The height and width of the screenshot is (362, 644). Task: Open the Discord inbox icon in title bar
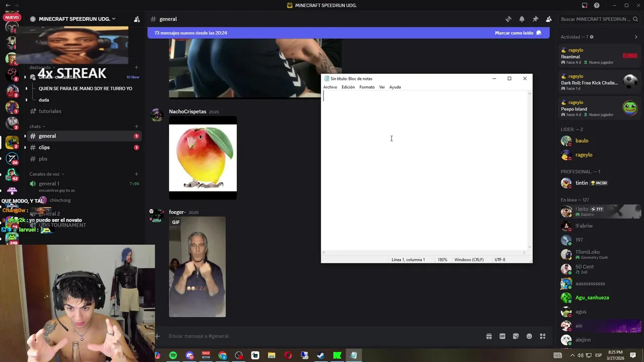tap(585, 6)
